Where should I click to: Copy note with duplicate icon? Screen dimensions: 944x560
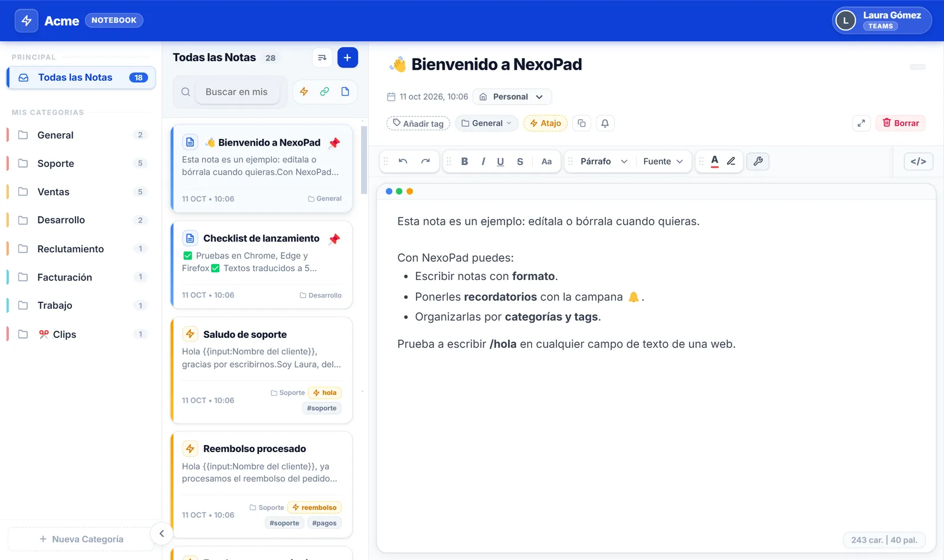[582, 123]
